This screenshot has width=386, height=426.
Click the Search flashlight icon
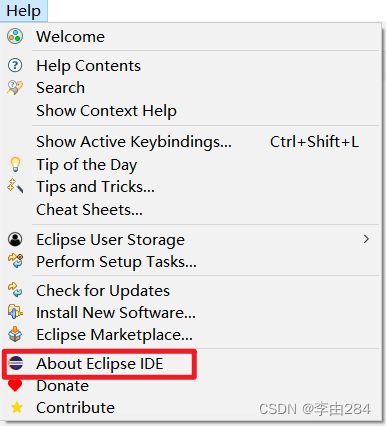click(x=15, y=88)
